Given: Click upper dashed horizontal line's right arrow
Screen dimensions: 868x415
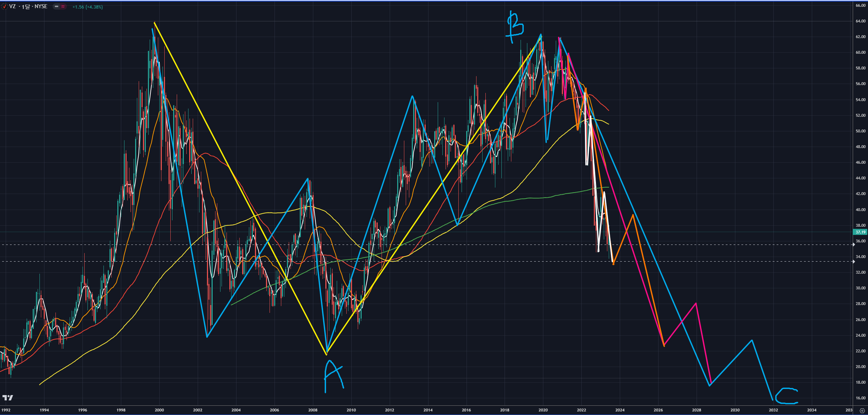Looking at the screenshot, I should [x=853, y=245].
